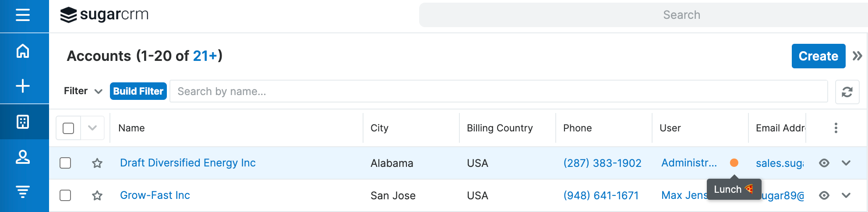This screenshot has width=868, height=212.
Task: Toggle the select-all accounts checkbox
Action: (68, 128)
